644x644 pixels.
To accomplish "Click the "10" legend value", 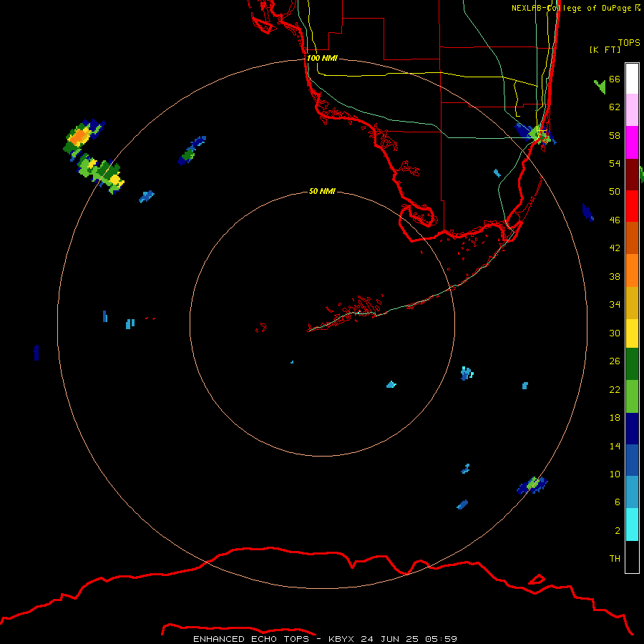I will tap(615, 474).
